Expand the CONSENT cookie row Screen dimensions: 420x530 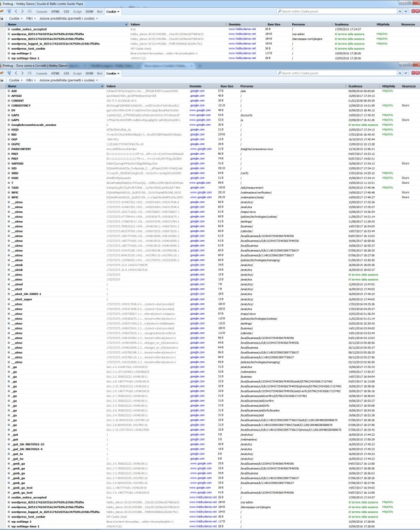[9, 101]
